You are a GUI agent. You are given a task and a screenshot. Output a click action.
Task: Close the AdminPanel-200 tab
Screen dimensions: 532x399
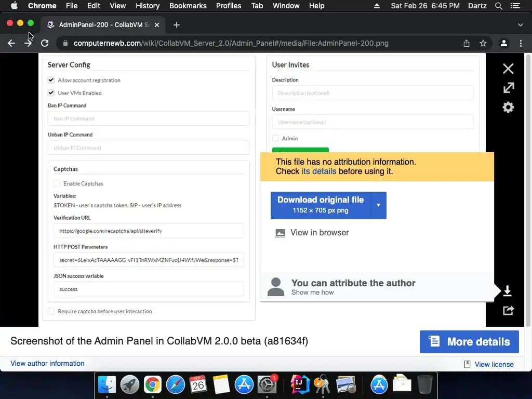[x=157, y=25]
